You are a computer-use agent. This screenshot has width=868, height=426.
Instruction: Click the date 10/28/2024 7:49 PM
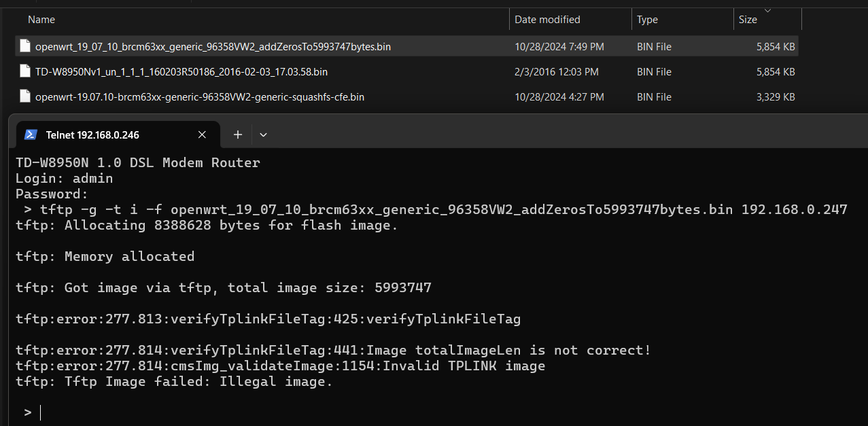point(559,47)
